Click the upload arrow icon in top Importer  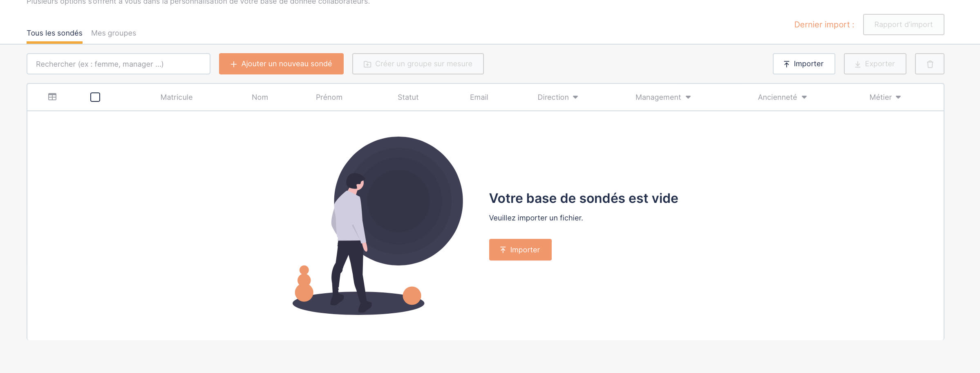click(787, 64)
